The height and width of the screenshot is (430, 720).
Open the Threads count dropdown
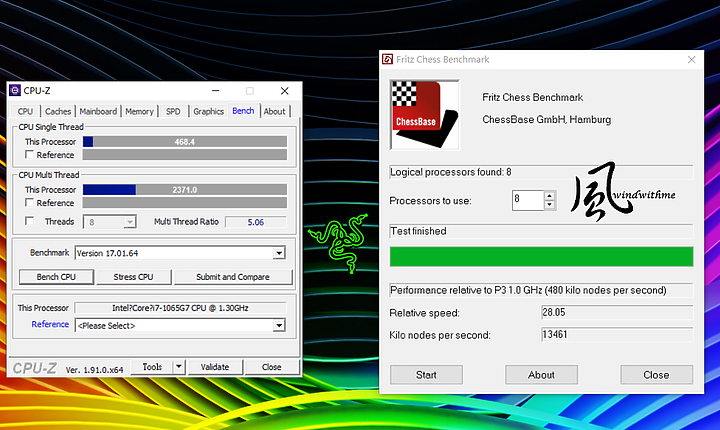[130, 222]
